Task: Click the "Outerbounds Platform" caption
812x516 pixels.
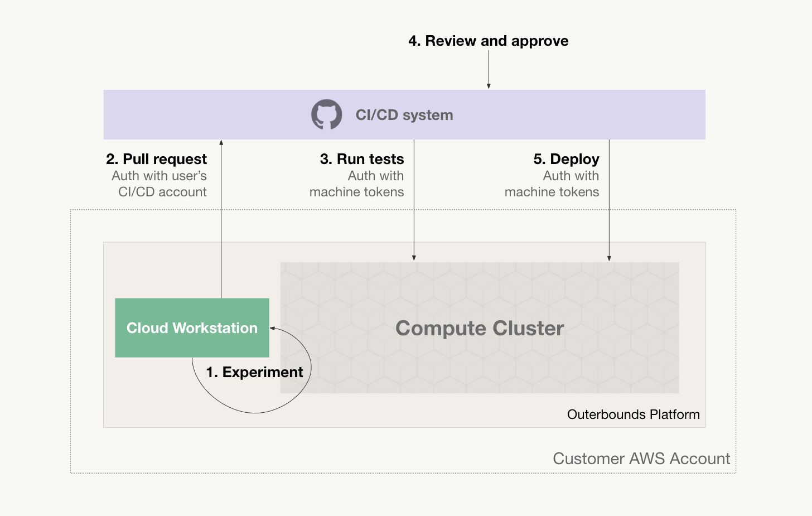Action: point(634,414)
